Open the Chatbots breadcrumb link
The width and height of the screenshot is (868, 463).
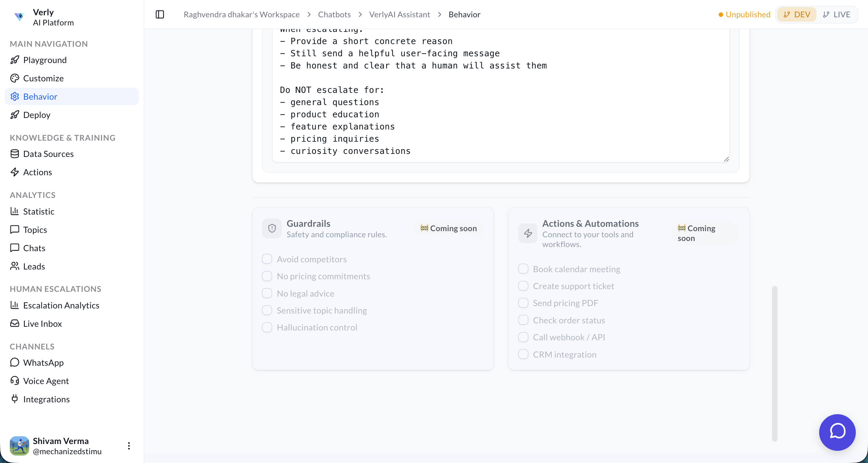(x=334, y=15)
